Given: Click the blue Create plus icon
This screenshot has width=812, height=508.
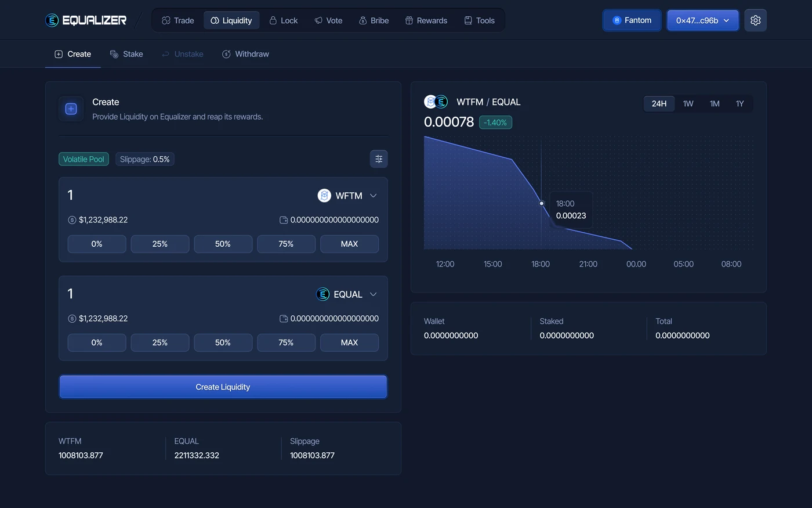Looking at the screenshot, I should click(x=71, y=109).
